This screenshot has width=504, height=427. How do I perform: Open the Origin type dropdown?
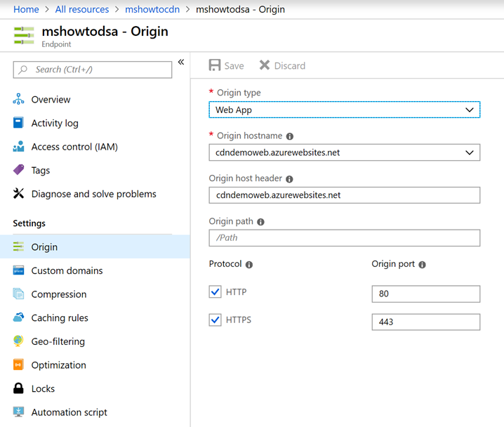pyautogui.click(x=344, y=110)
